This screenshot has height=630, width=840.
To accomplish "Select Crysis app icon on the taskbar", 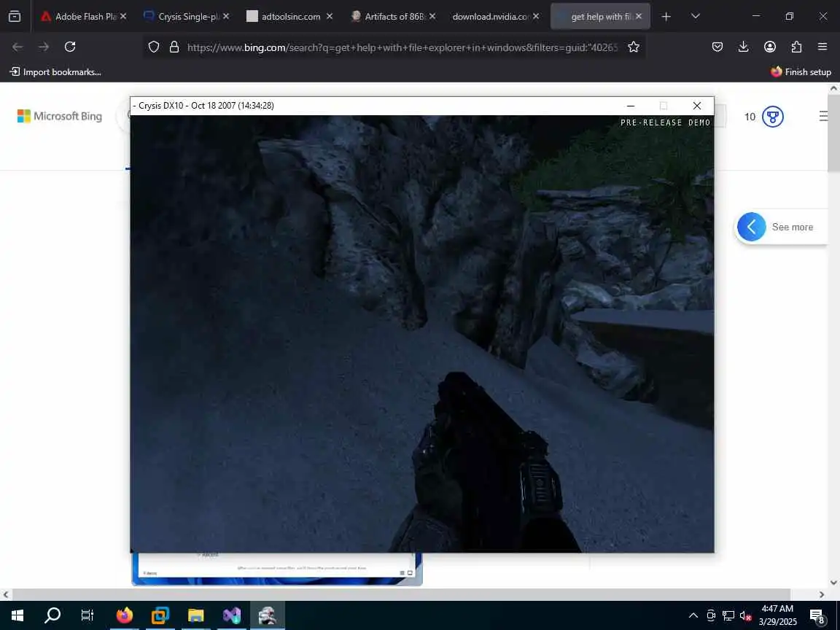I will click(268, 615).
